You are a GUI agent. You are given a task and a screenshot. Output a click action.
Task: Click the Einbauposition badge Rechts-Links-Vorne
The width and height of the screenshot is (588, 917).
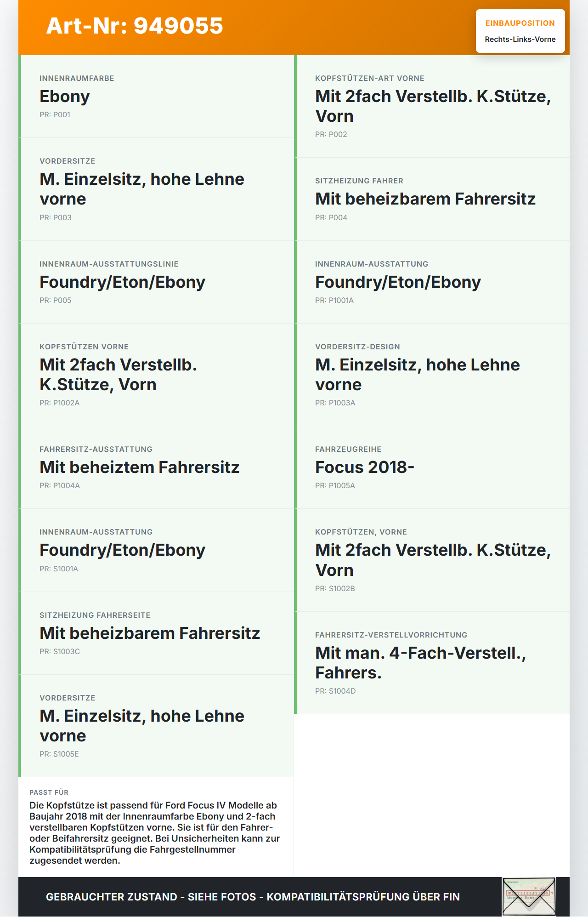click(520, 31)
